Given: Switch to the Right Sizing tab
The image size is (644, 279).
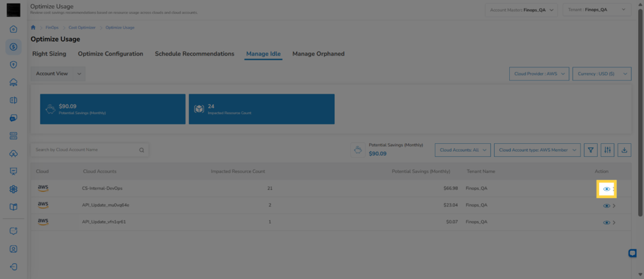Looking at the screenshot, I should [50, 53].
